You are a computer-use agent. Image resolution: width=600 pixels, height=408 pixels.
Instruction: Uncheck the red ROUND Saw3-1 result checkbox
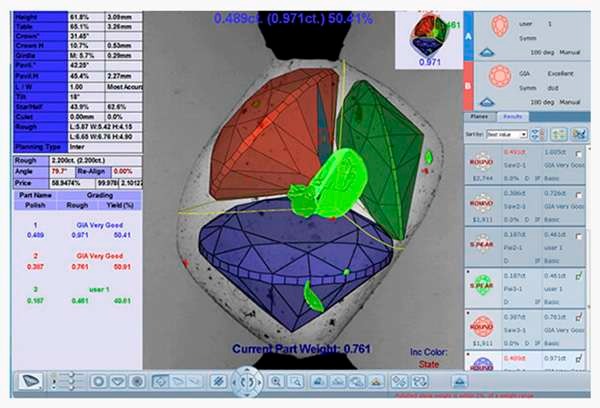[x=579, y=317]
